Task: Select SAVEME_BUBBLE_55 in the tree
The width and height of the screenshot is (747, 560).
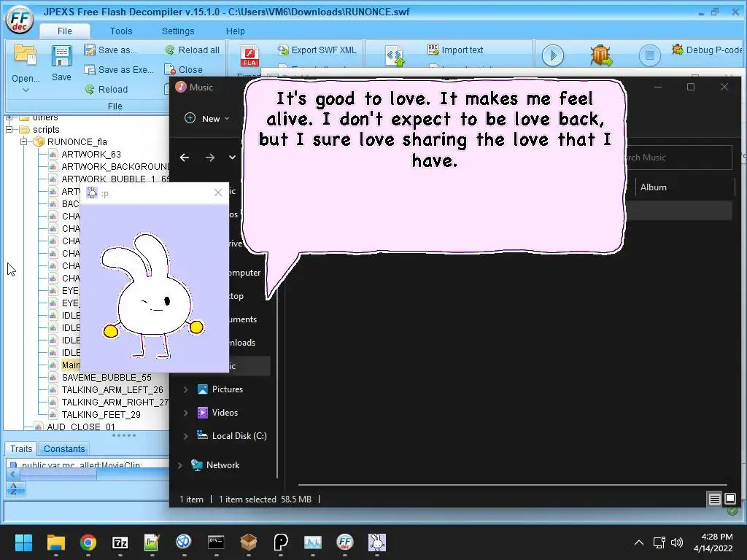Action: pyautogui.click(x=107, y=378)
